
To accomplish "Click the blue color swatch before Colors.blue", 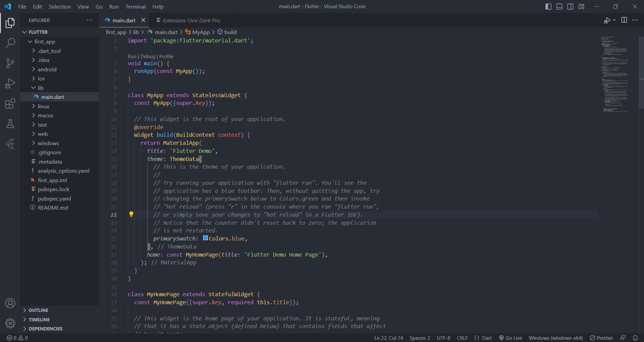I will click(x=205, y=238).
